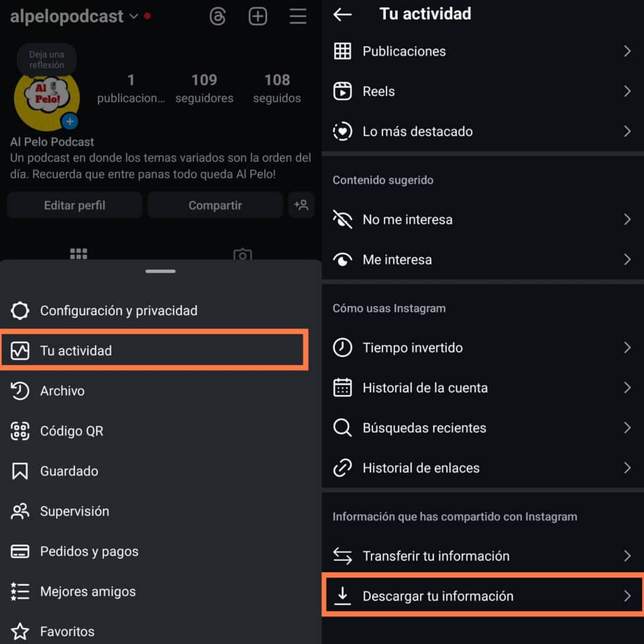Grab the bottom sheet drag handle
Viewport: 644px width, 644px height.
coord(160,271)
